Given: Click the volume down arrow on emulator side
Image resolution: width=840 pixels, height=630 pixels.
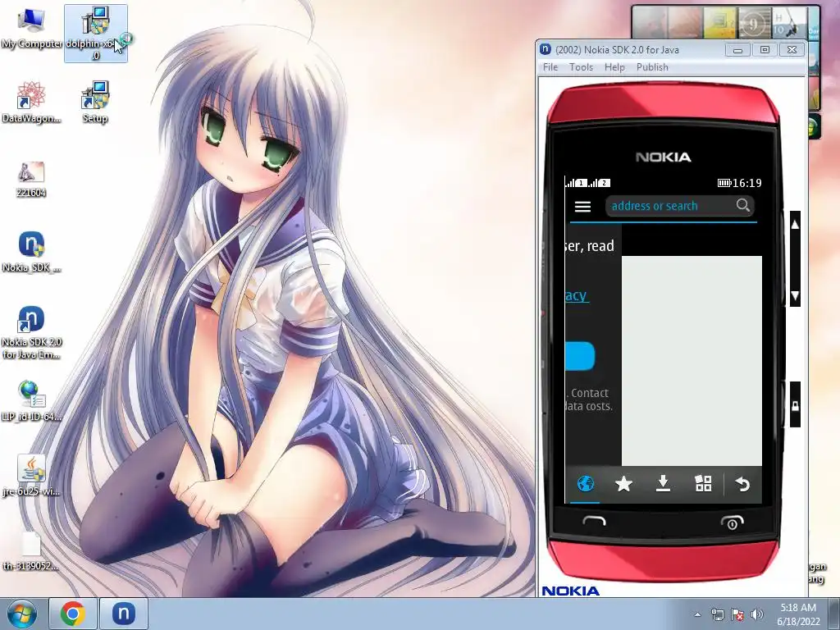Looking at the screenshot, I should [795, 295].
